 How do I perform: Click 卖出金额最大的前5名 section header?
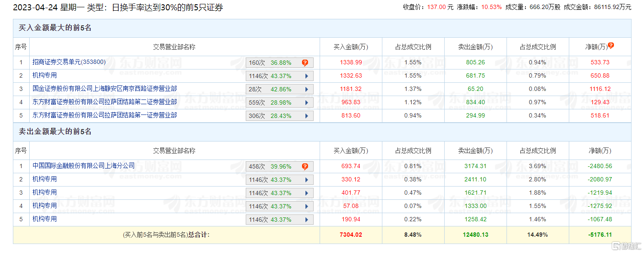click(x=55, y=132)
